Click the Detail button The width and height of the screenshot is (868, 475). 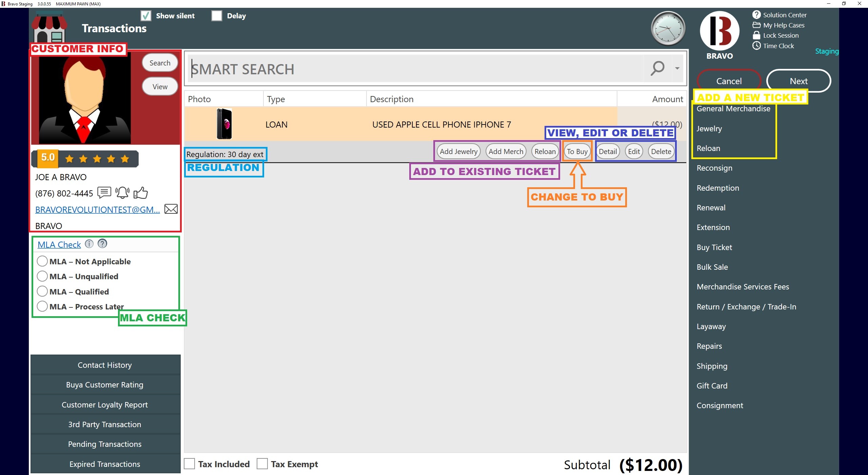(608, 151)
